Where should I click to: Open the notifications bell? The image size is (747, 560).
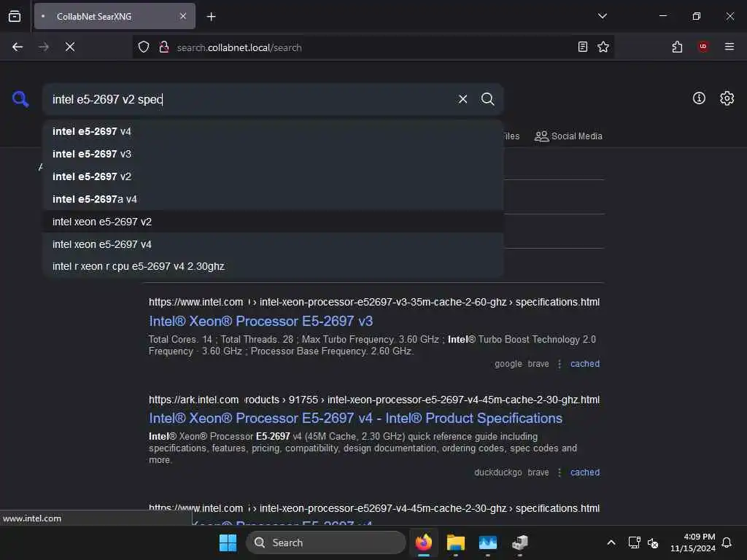click(x=727, y=542)
